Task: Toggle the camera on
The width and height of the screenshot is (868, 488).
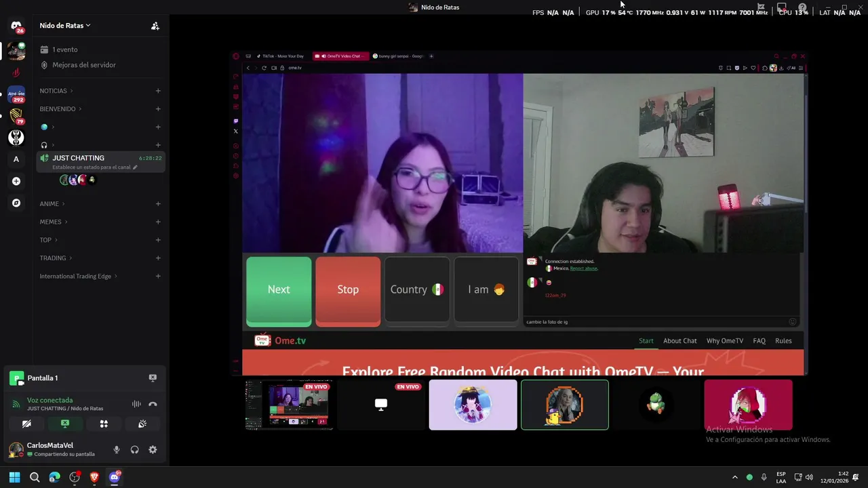Action: [26, 424]
